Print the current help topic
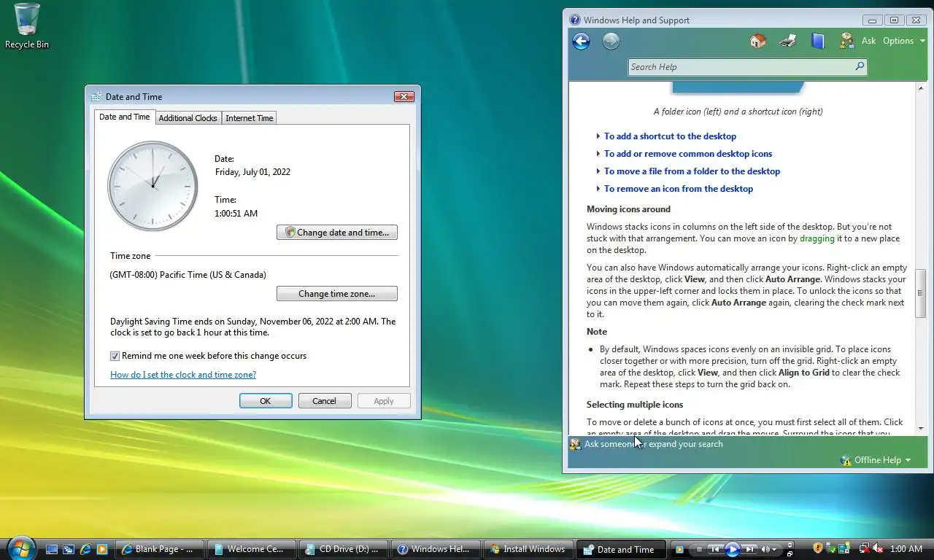 point(787,41)
